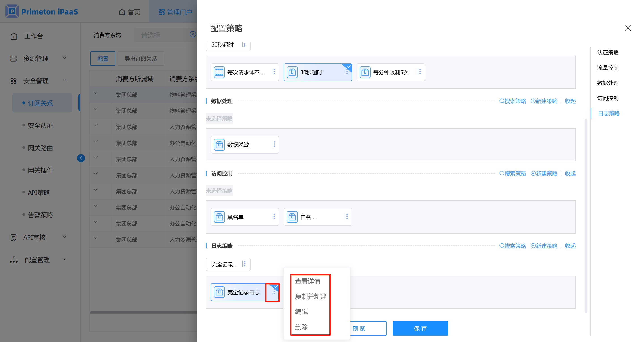The height and width of the screenshot is (342, 644).
Task: Click the 每次请求体不... policy icon
Action: point(219,72)
